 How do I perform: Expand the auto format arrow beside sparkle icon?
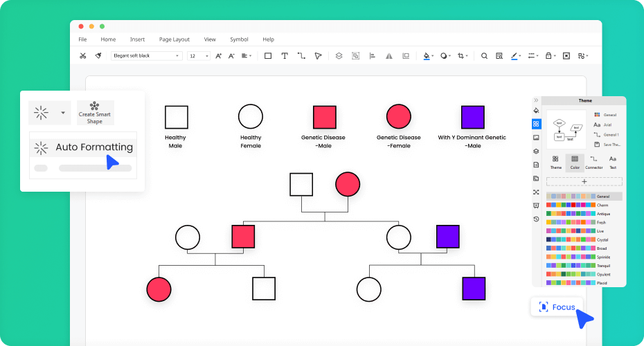[63, 113]
